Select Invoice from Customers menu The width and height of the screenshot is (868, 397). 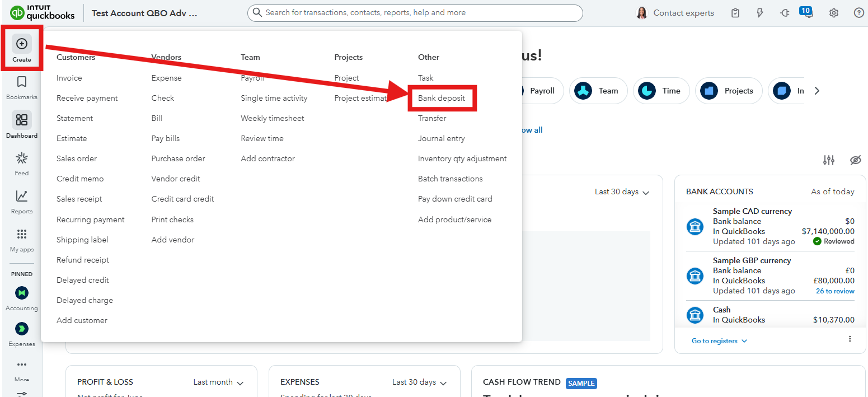69,78
